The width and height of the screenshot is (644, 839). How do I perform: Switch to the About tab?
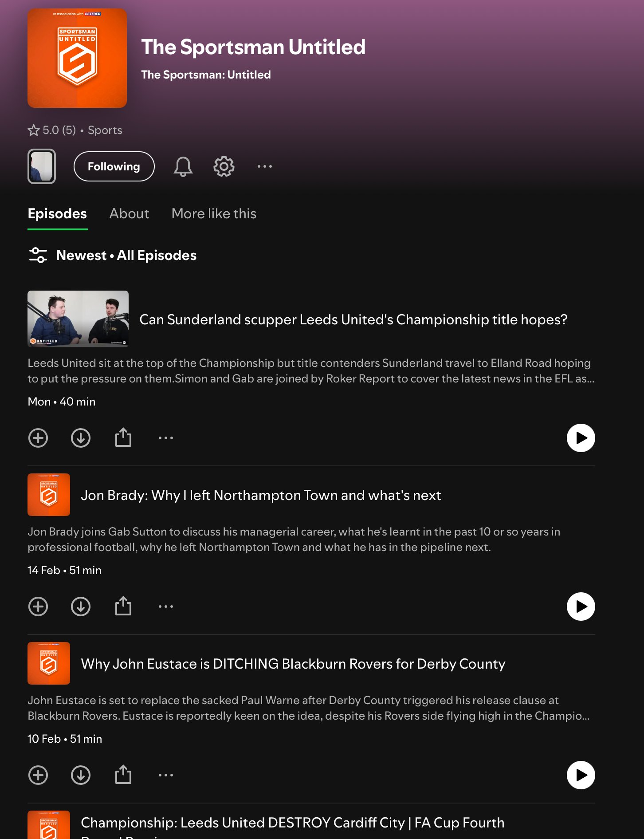[129, 214]
